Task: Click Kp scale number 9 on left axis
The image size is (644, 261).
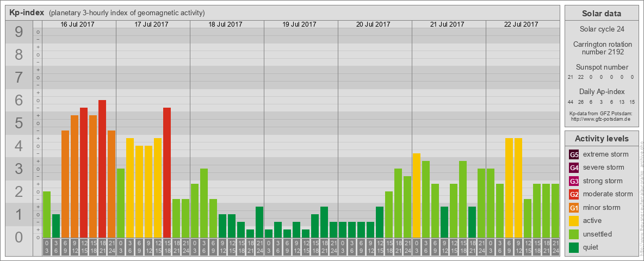Action: coord(19,32)
